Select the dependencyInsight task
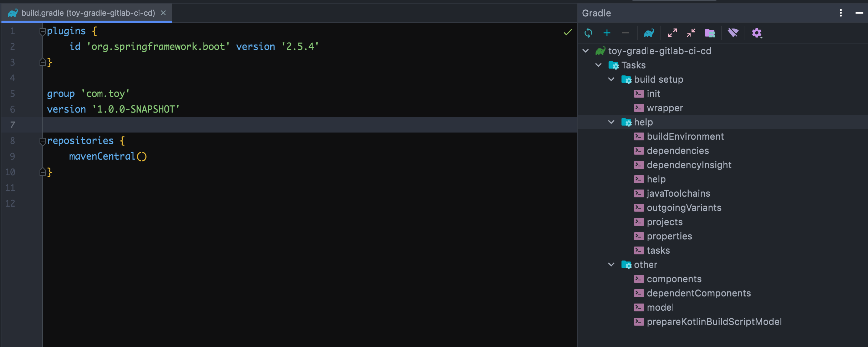868x347 pixels. coord(689,165)
